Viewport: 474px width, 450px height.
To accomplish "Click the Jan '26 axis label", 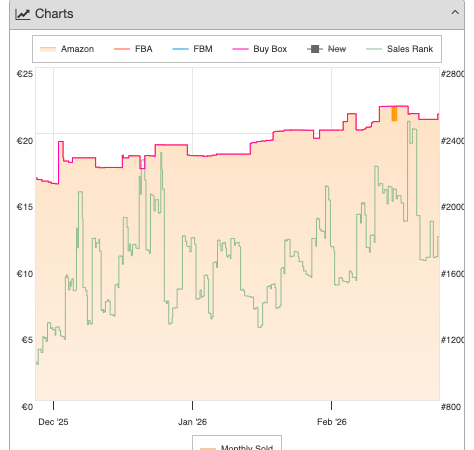I will pyautogui.click(x=192, y=422).
